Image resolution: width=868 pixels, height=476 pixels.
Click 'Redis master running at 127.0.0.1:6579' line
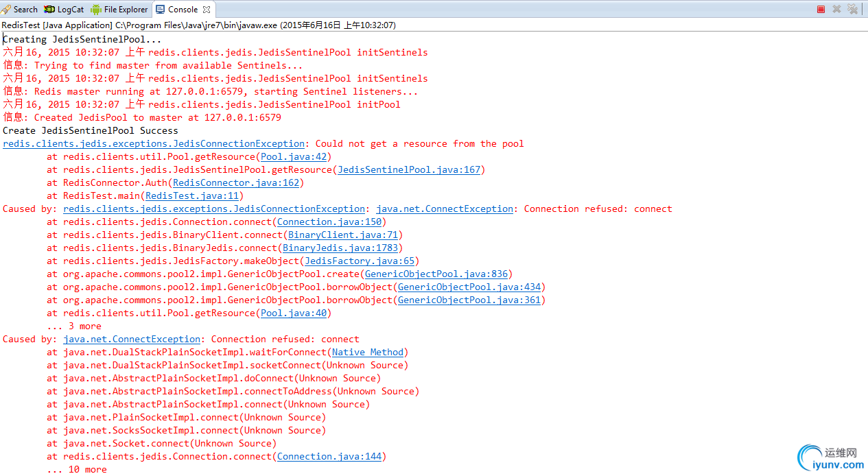click(x=211, y=91)
